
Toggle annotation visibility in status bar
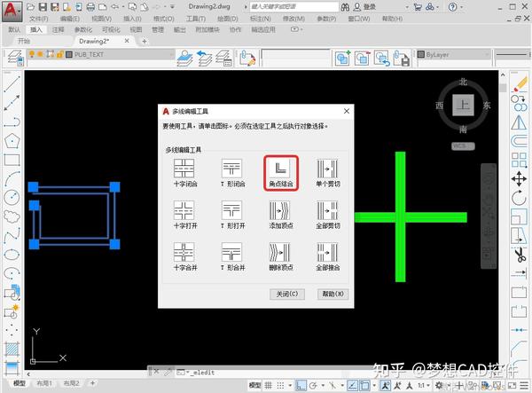tap(385, 385)
